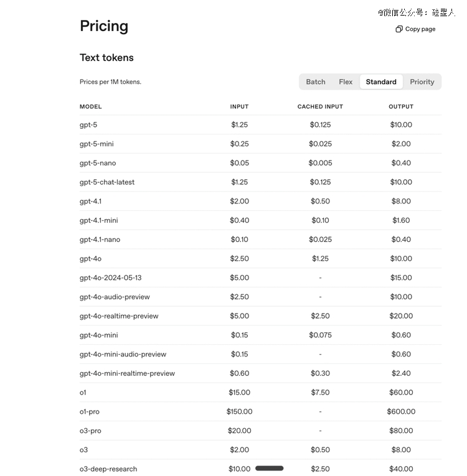This screenshot has width=467, height=476.
Task: Click the Copy page icon
Action: tap(399, 29)
